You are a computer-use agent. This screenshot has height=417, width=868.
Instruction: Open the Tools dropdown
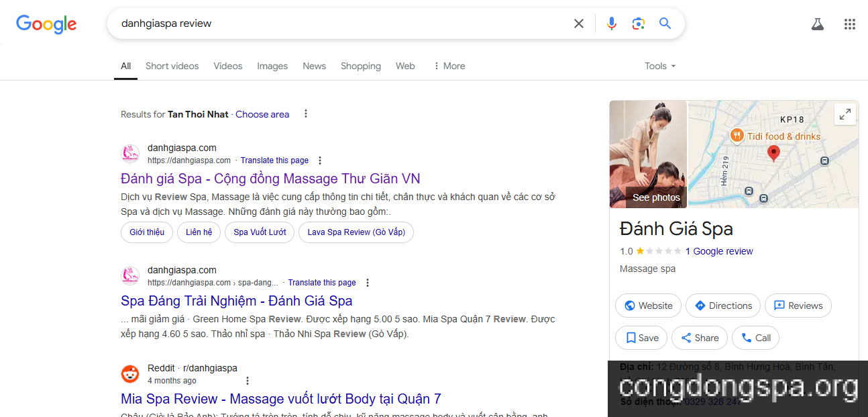click(659, 66)
